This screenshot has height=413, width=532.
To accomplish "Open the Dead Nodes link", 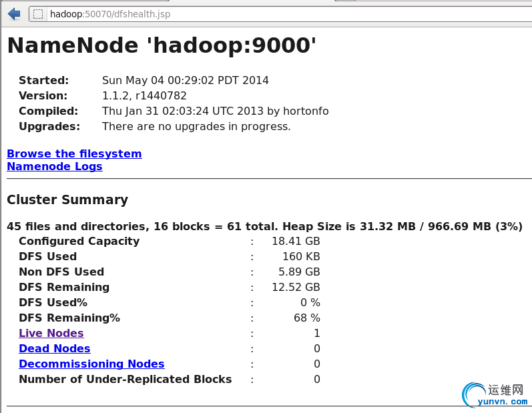I will (x=55, y=348).
